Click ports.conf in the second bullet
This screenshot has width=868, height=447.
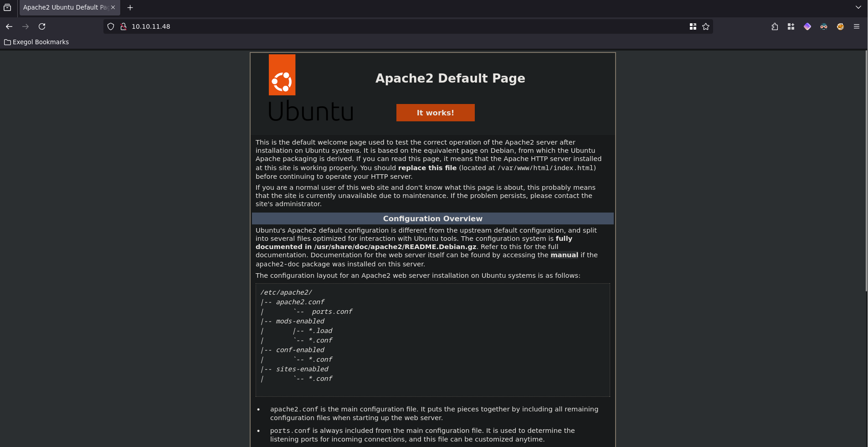pos(290,431)
